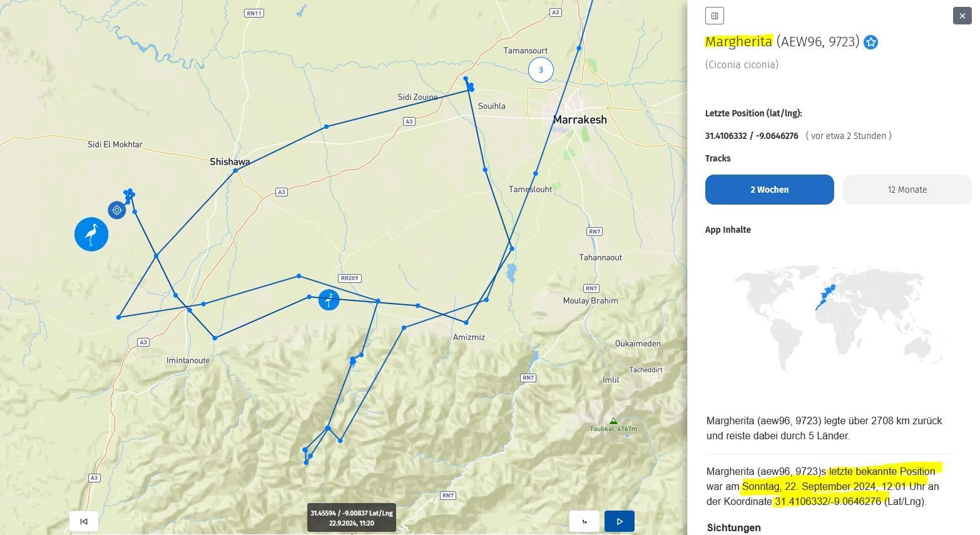Click the Toubkal mountain peak icon
Screen dimensions: 980x535
(x=613, y=421)
